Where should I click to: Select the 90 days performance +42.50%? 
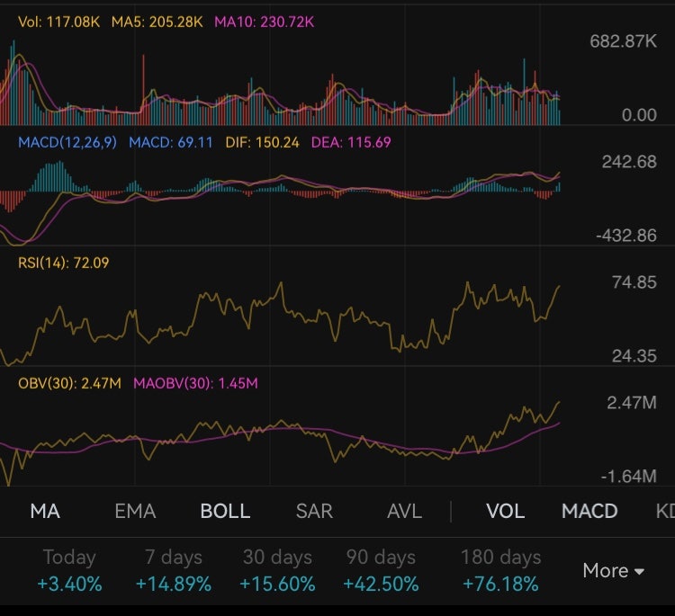[381, 570]
